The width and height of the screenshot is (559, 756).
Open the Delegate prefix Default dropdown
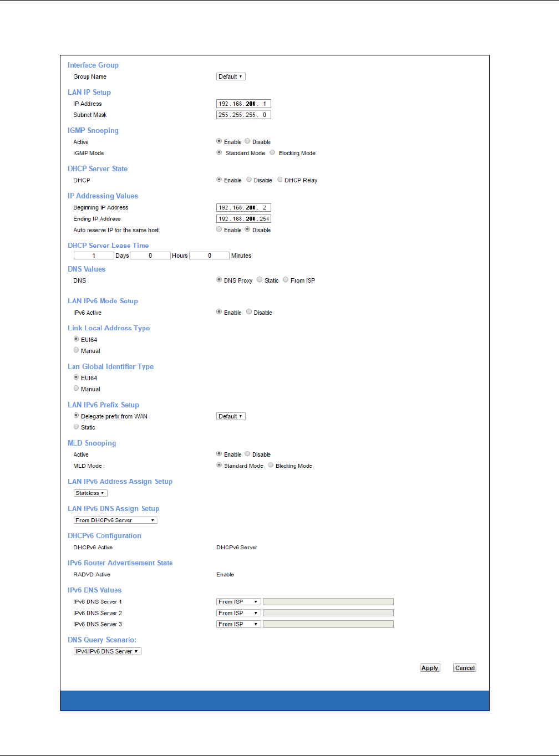pos(231,416)
